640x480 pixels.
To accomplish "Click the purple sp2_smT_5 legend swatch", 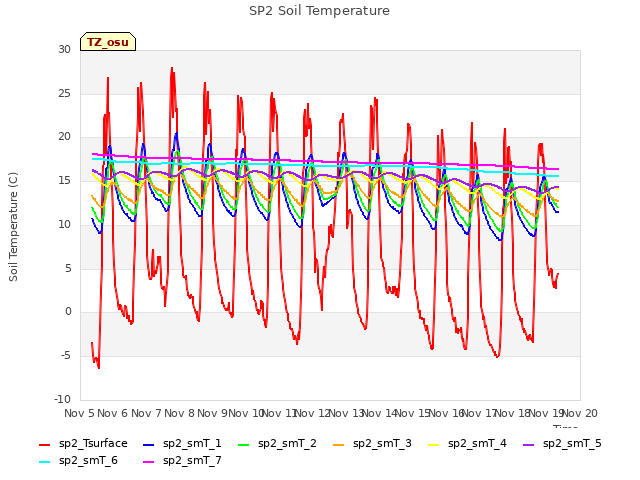I will 529,444.
